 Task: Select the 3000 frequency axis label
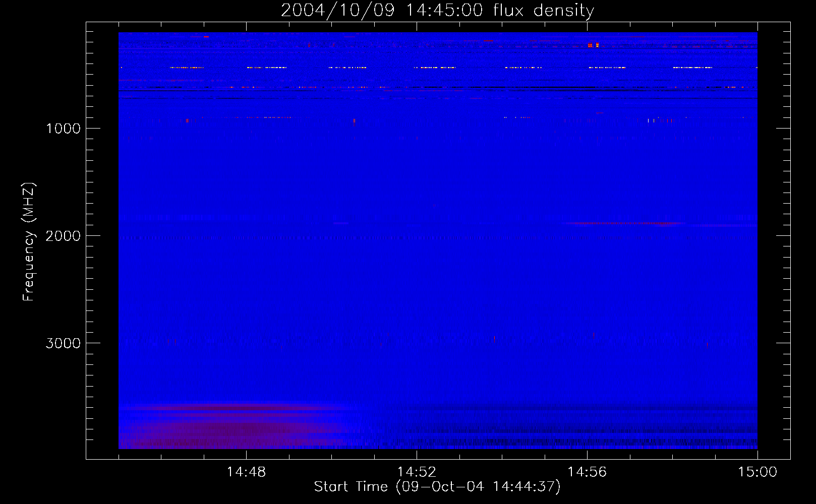pos(63,343)
